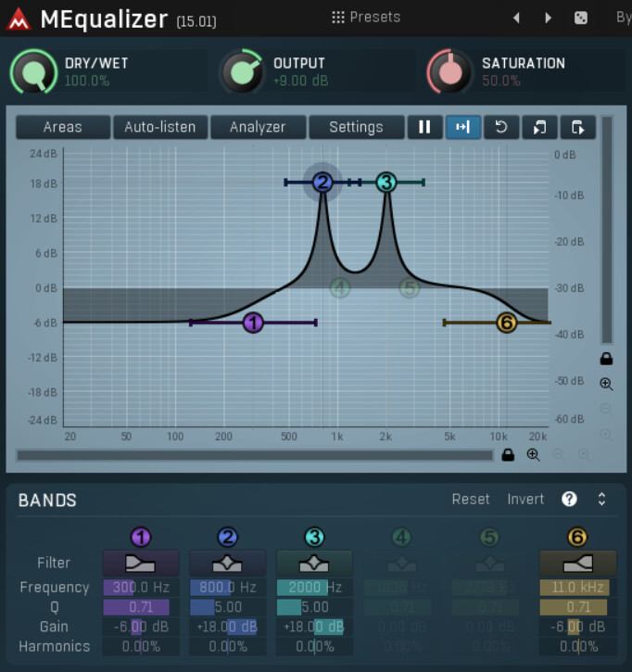632x672 pixels.
Task: Select disabled band 4 node in graph
Action: (x=340, y=288)
